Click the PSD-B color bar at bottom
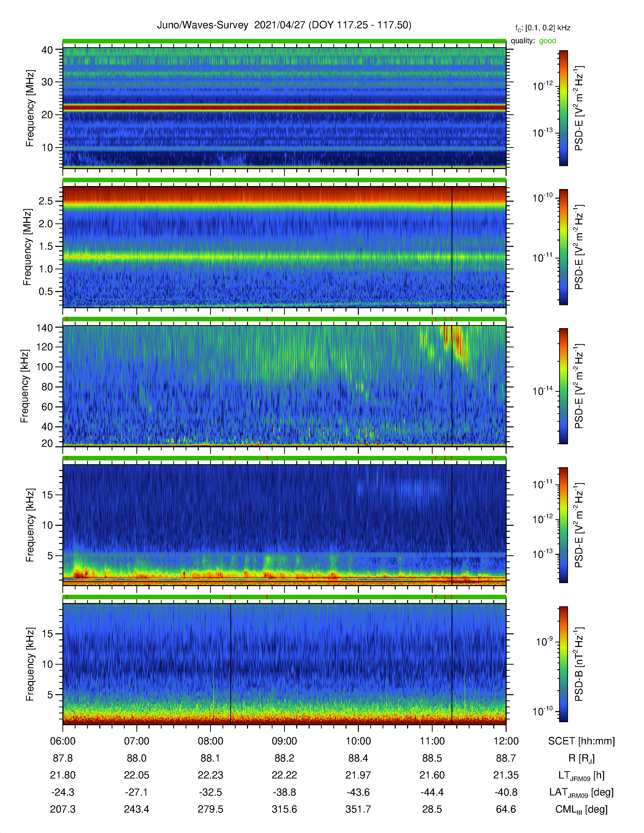Image resolution: width=644 pixels, height=833 pixels. click(563, 664)
